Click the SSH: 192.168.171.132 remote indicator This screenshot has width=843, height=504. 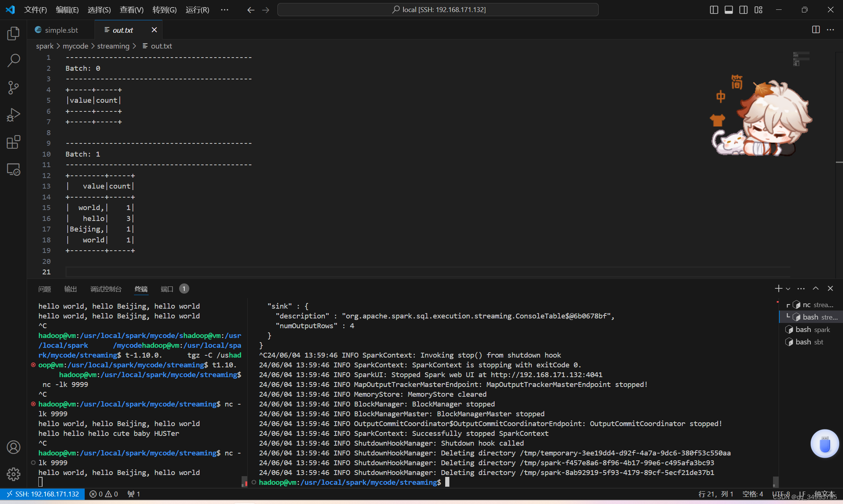coord(42,494)
